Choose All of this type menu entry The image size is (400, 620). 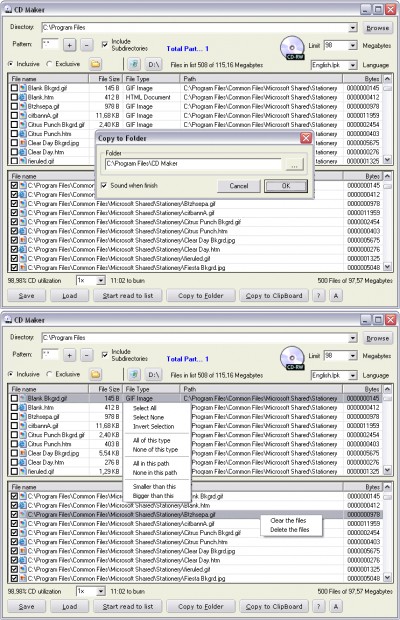[157, 440]
